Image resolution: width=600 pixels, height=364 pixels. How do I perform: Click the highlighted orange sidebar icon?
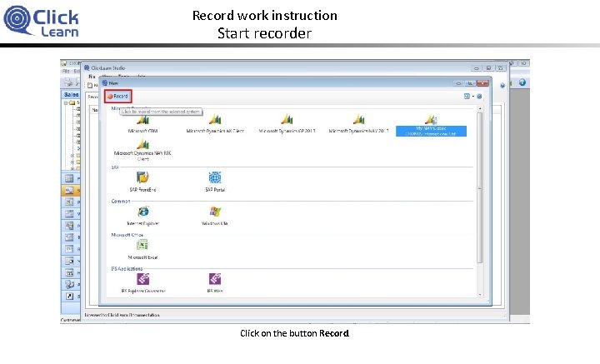click(x=70, y=190)
